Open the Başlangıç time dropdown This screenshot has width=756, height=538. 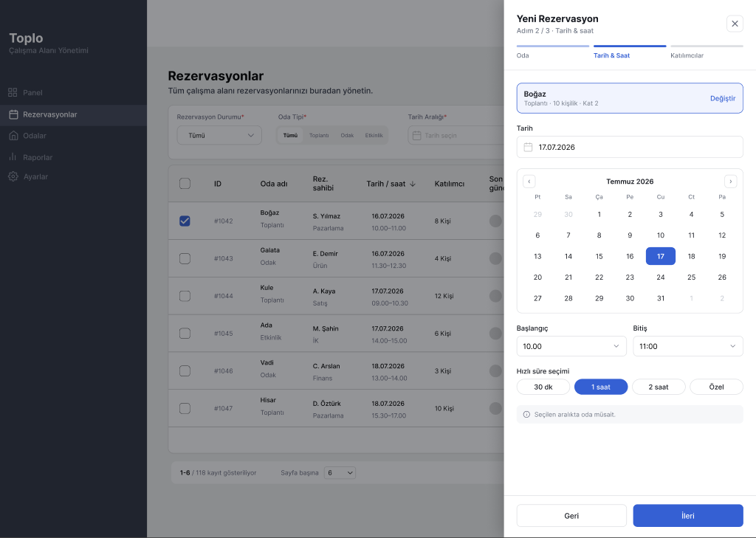click(x=571, y=346)
